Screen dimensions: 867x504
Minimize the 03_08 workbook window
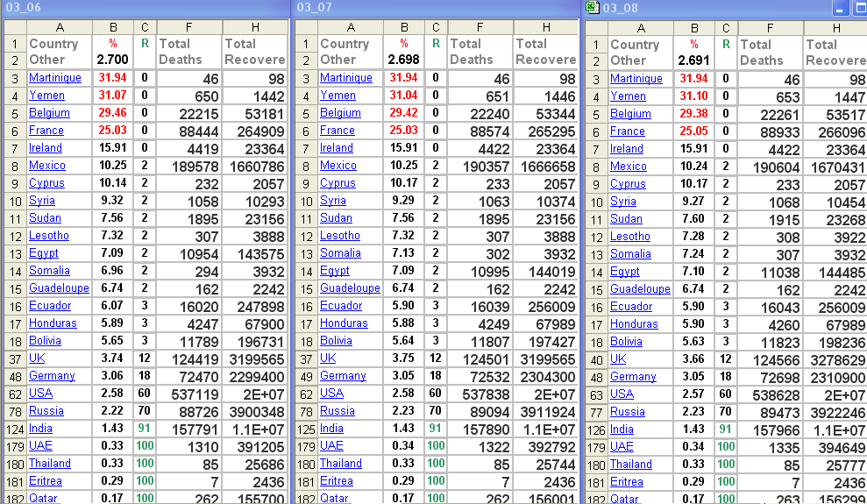(840, 8)
